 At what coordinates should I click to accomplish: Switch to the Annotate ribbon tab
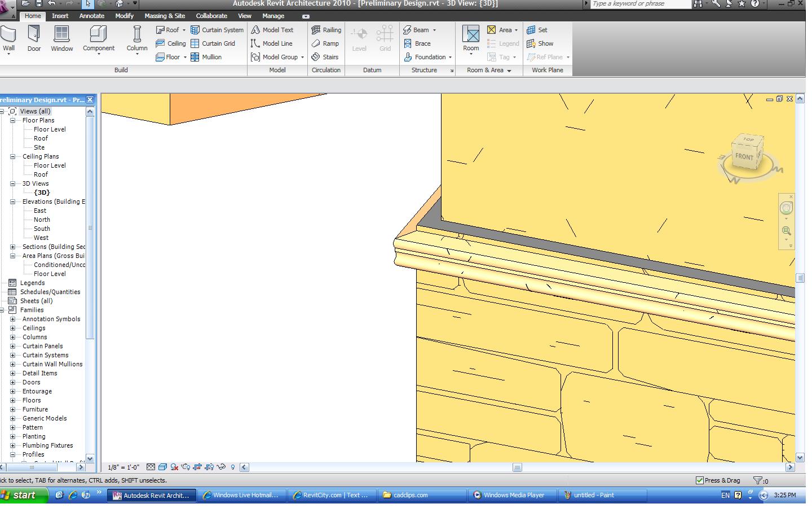(x=91, y=16)
